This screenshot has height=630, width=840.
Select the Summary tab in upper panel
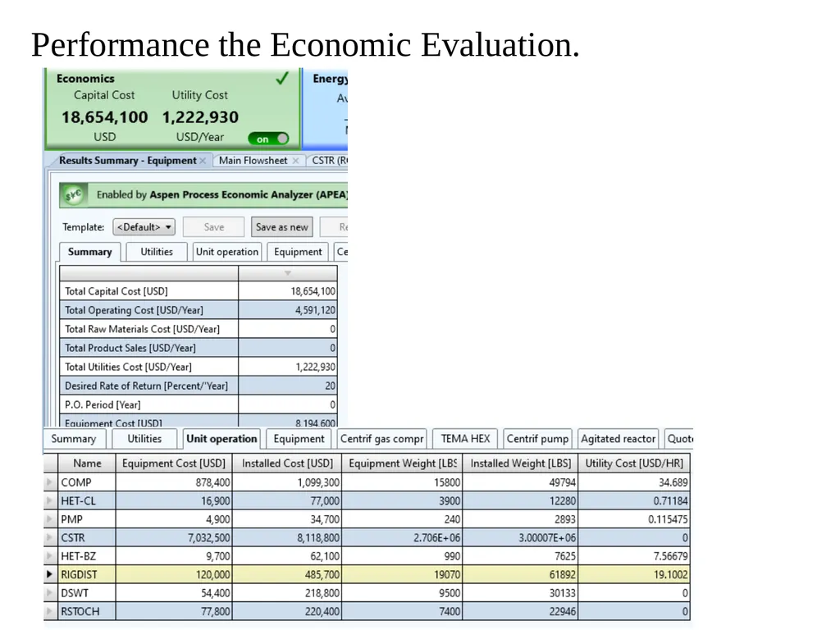90,252
